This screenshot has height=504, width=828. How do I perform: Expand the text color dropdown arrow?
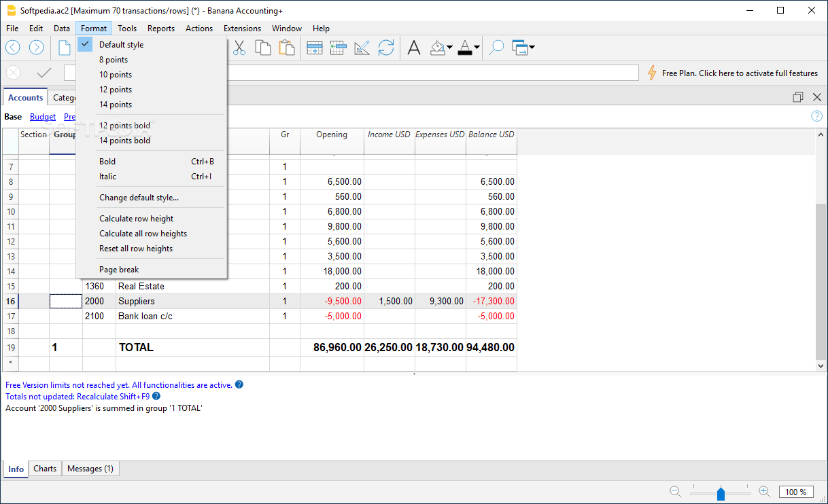pos(477,48)
